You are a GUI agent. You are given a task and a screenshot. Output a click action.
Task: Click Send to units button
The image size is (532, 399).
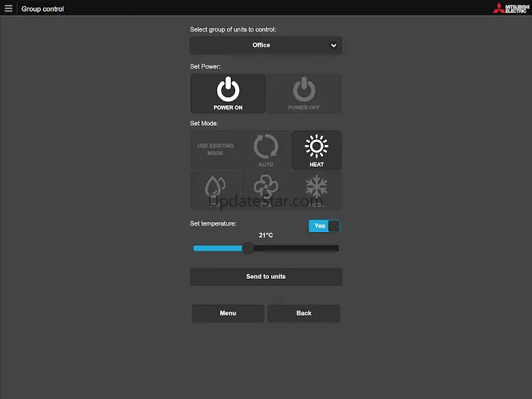pos(266,277)
